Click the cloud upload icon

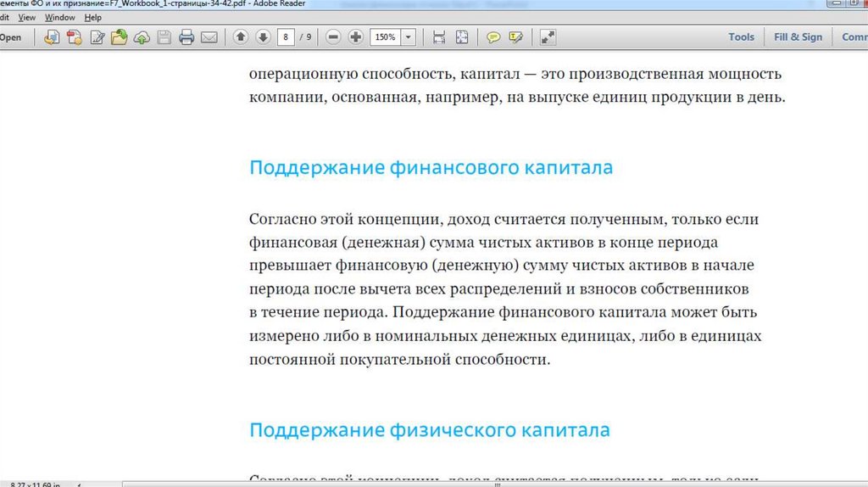(x=142, y=37)
